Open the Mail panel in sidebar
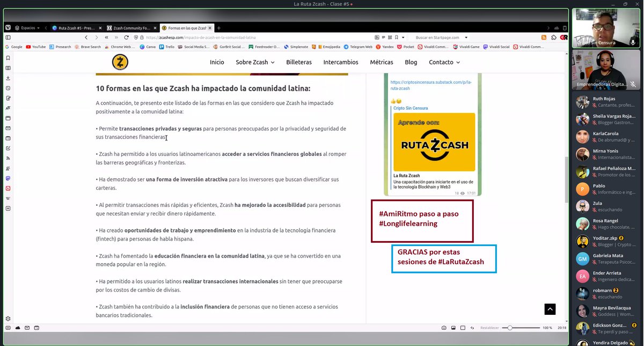Image resolution: width=644 pixels, height=346 pixels. coord(8,128)
